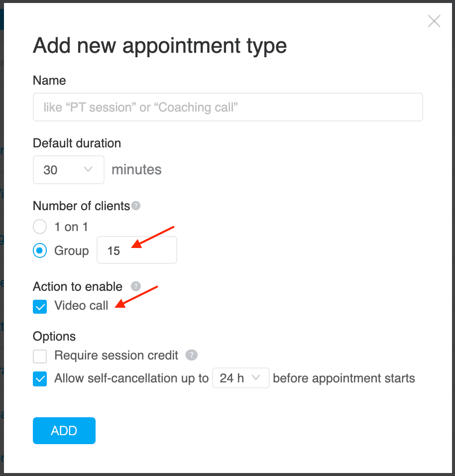
Task: Click the Name input field
Action: [x=227, y=107]
